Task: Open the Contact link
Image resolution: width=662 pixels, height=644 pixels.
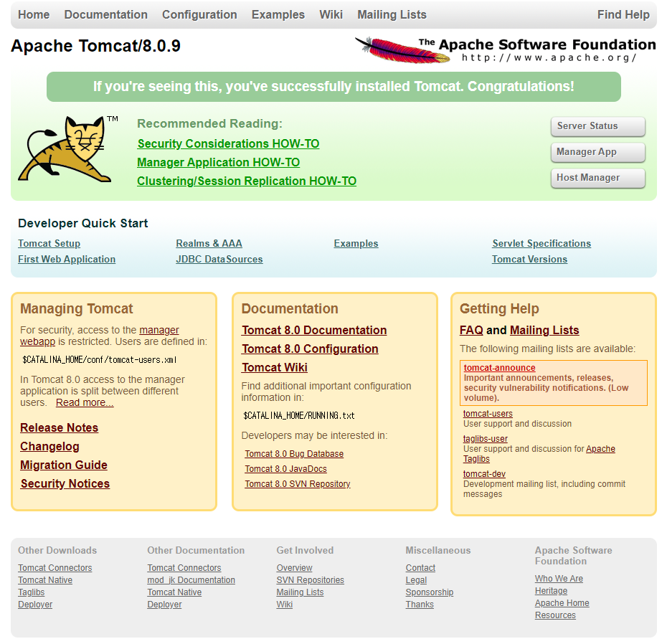Action: [420, 568]
